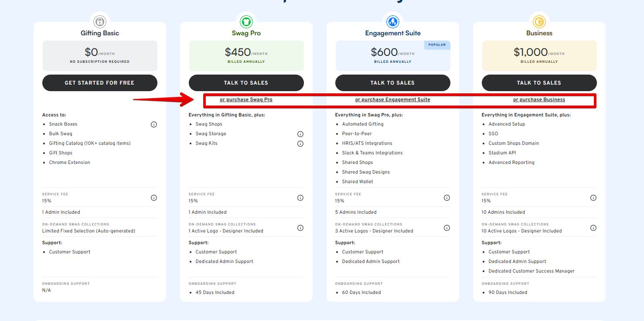Click the green Swag Pro shirt icon

(246, 21)
